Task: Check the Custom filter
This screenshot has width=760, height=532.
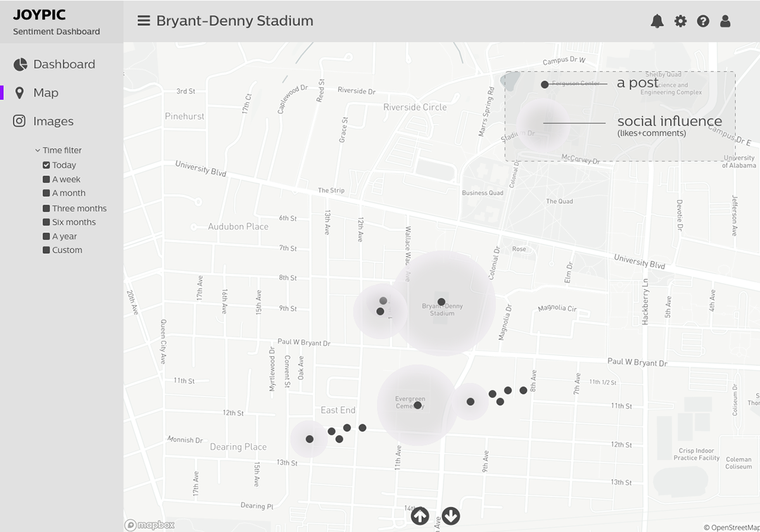Action: click(x=46, y=250)
